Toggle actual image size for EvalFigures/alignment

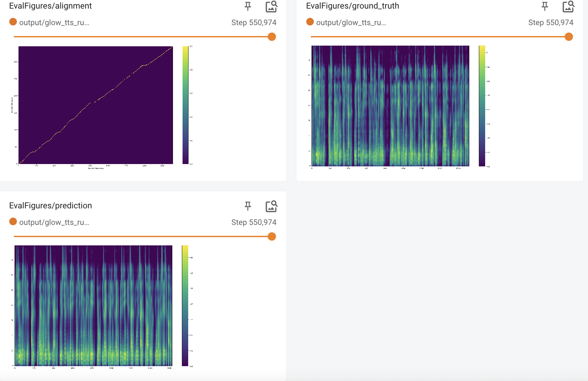[272, 6]
